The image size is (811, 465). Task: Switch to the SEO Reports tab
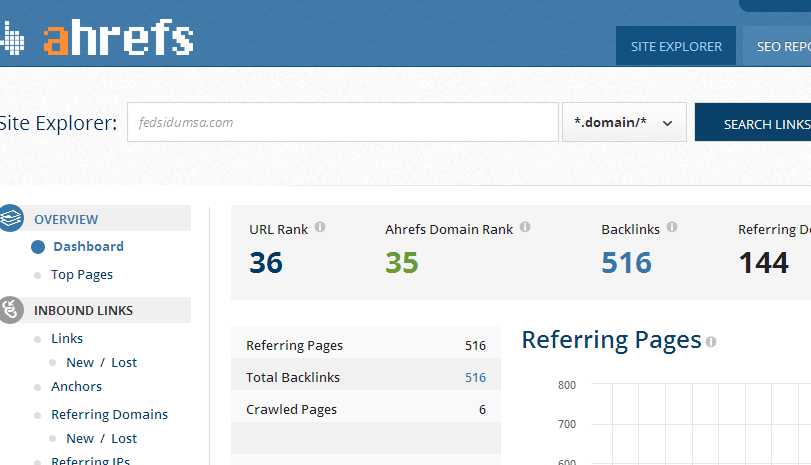click(x=777, y=46)
